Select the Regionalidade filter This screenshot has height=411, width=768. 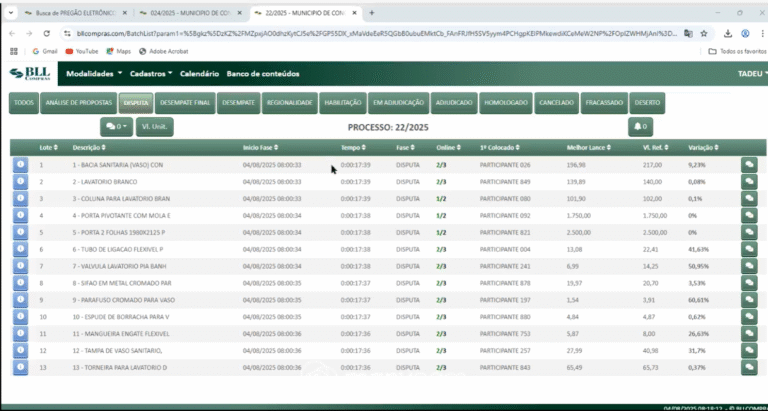pos(289,103)
